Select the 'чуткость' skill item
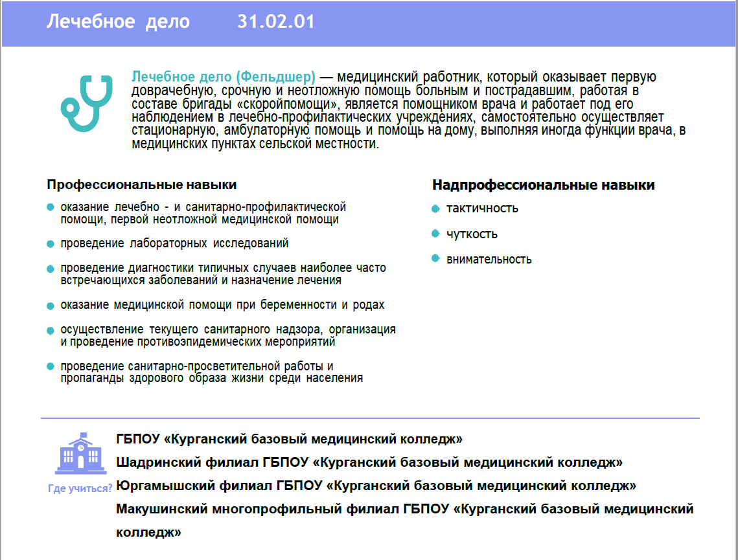 coord(472,234)
